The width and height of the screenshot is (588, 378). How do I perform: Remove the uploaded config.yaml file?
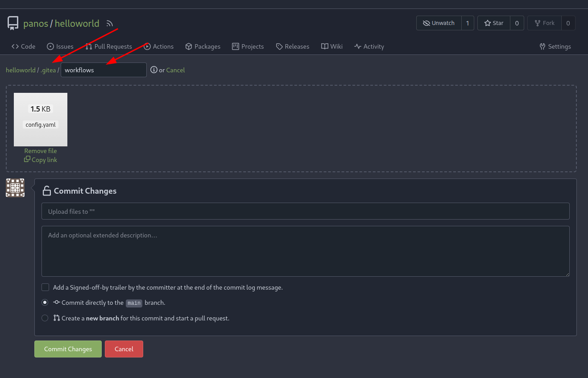click(x=40, y=150)
